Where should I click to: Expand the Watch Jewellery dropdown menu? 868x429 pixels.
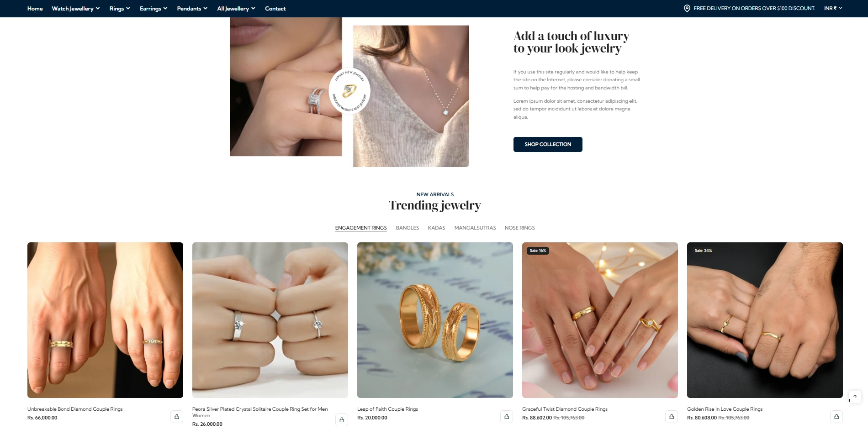(x=76, y=9)
